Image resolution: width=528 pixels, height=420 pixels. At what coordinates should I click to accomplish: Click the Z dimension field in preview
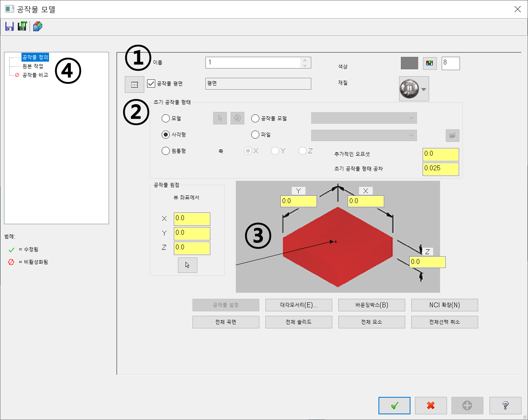(428, 262)
